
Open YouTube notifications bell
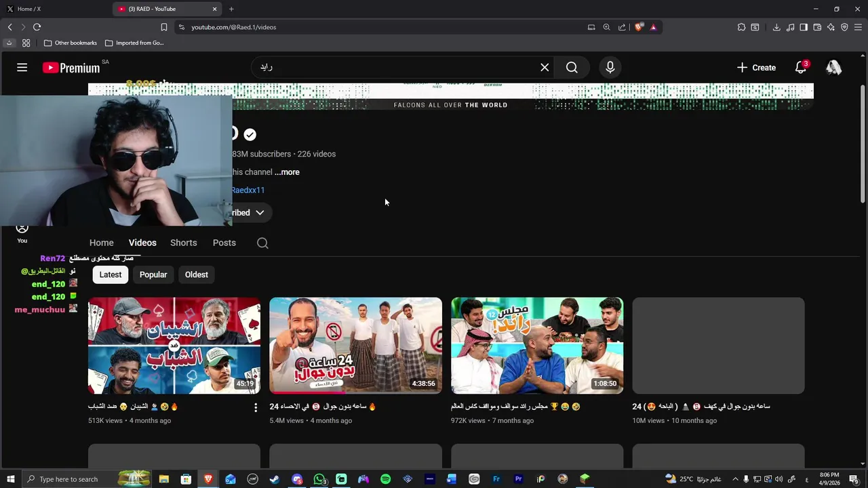pyautogui.click(x=801, y=67)
